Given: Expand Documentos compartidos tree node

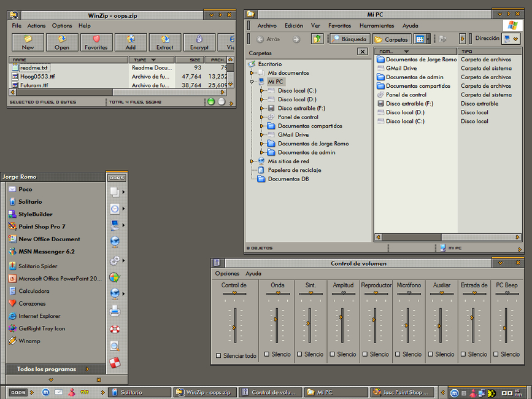Looking at the screenshot, I should (261, 126).
